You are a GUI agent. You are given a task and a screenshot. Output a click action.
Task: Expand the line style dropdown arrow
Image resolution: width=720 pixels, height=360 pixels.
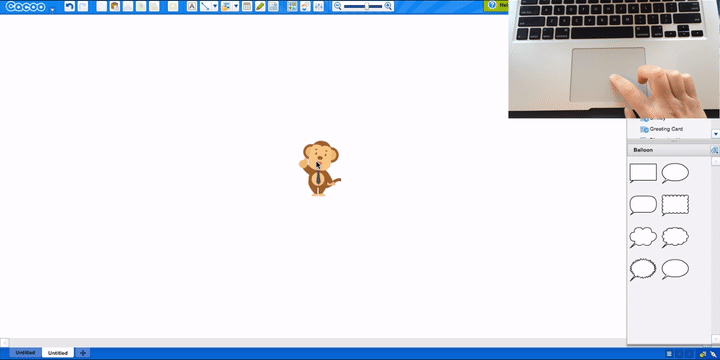coord(215,6)
